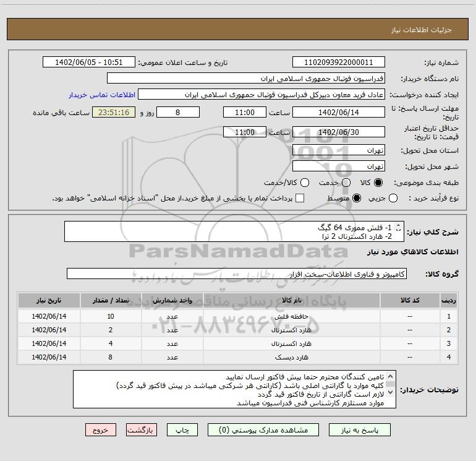This screenshot has width=476, height=461.
Task: Click the توضیحات خریدار text area
Action: pos(234,389)
